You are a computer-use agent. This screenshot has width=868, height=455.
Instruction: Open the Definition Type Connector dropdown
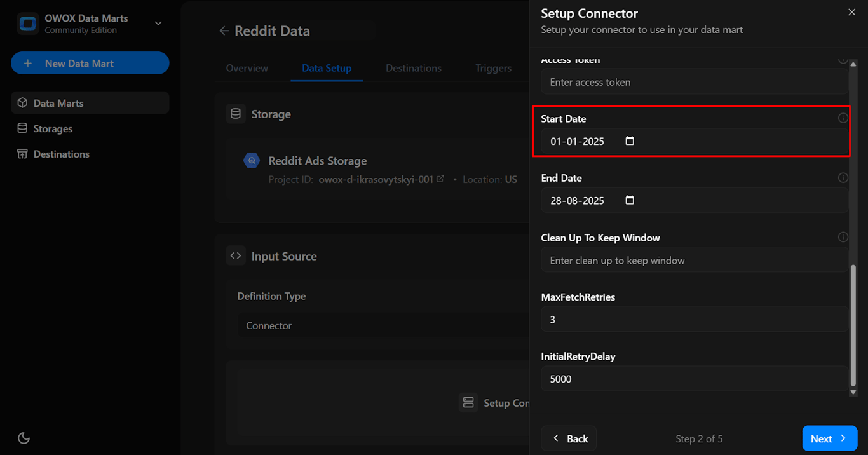[384, 325]
